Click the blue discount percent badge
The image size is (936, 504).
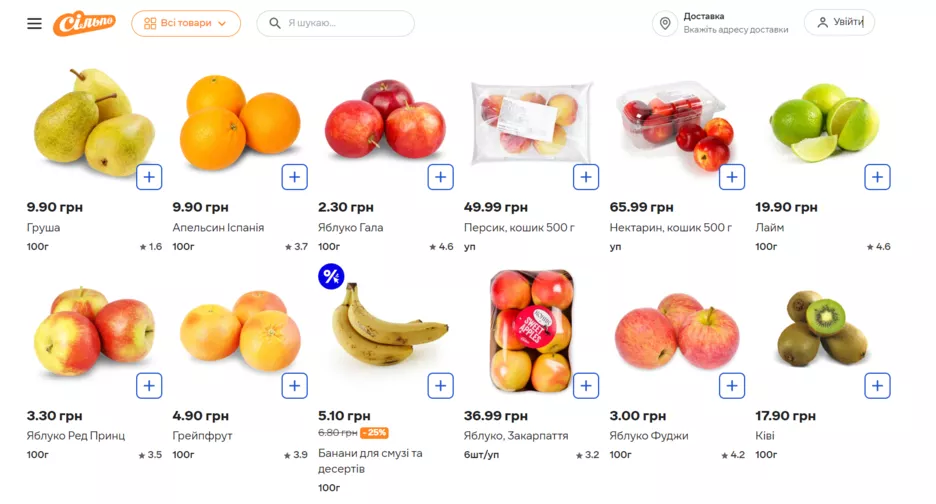(x=331, y=276)
